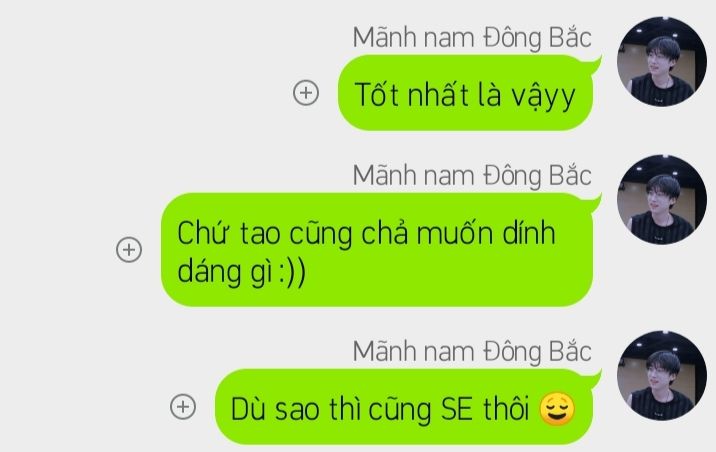Image resolution: width=716 pixels, height=452 pixels.
Task: Click the relieved face emoji in last message
Action: [x=557, y=408]
